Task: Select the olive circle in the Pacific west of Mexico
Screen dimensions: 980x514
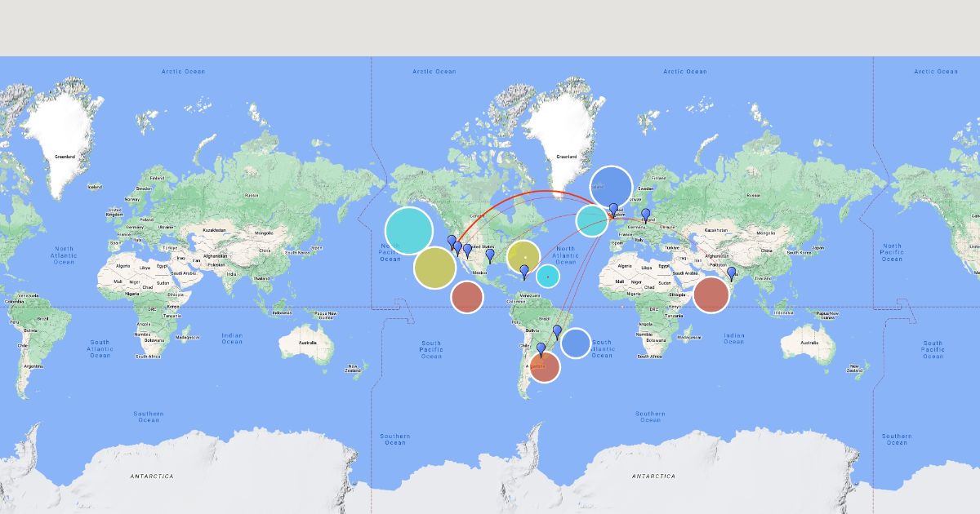Action: [x=434, y=268]
